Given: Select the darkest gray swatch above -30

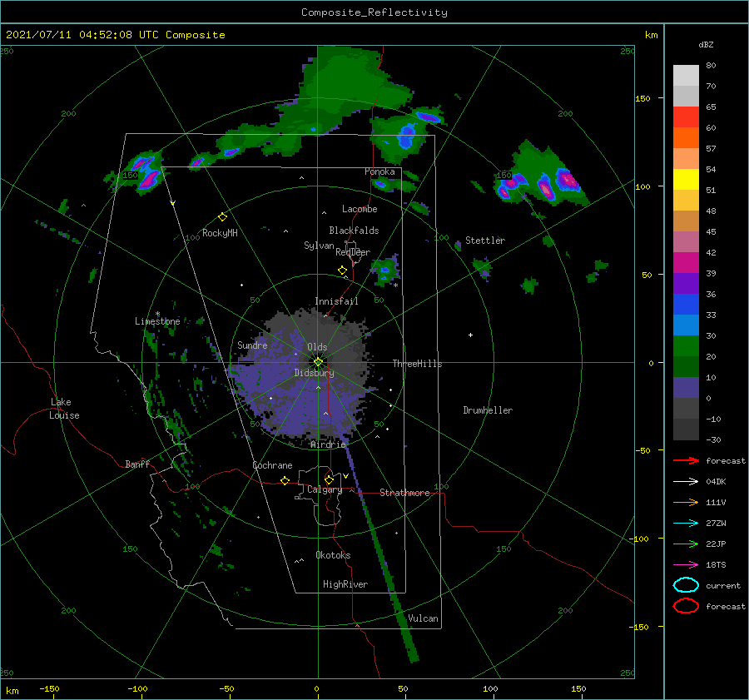Looking at the screenshot, I should [686, 429].
